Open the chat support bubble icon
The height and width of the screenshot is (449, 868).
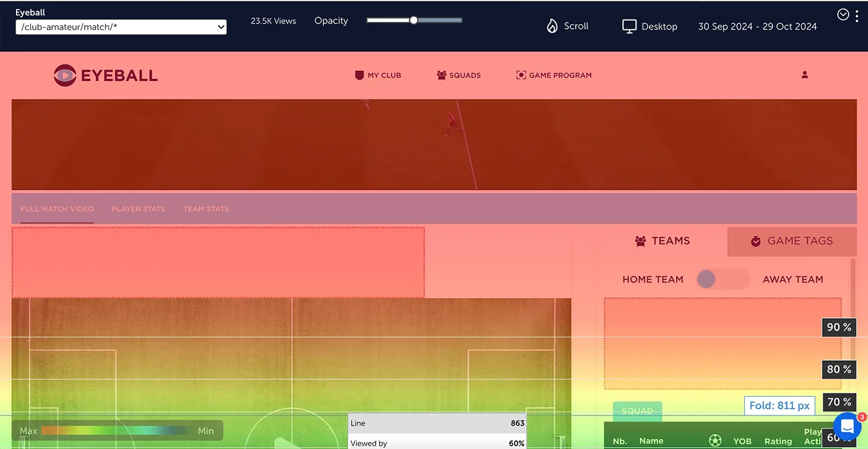[x=847, y=426]
